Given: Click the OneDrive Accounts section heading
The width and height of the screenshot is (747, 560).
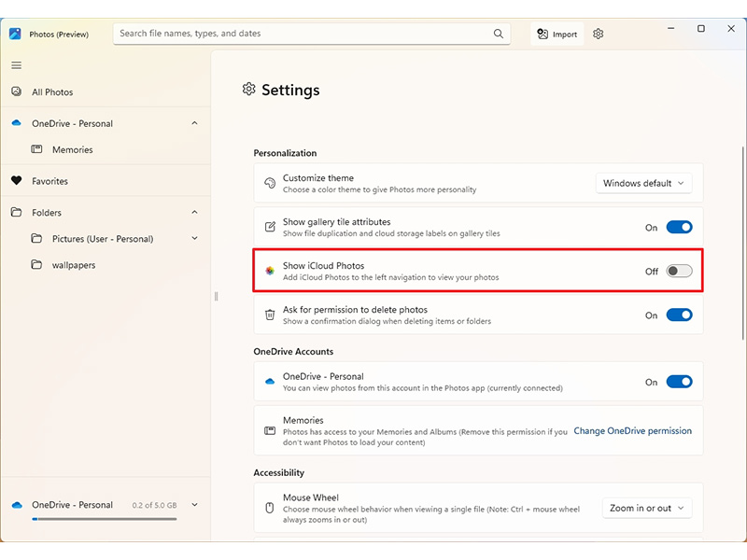Looking at the screenshot, I should [293, 352].
